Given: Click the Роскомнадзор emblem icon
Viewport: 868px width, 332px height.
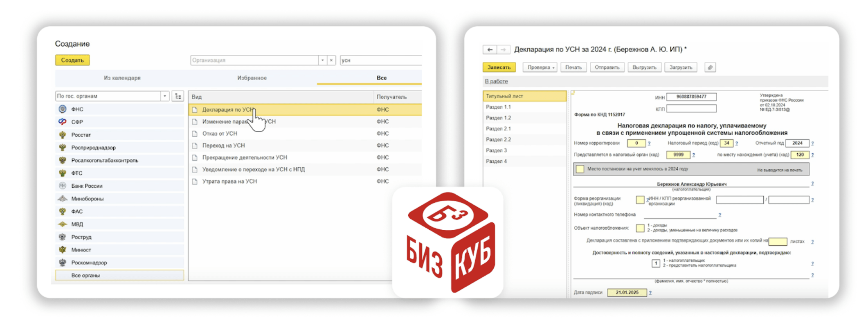Looking at the screenshot, I should 63,262.
